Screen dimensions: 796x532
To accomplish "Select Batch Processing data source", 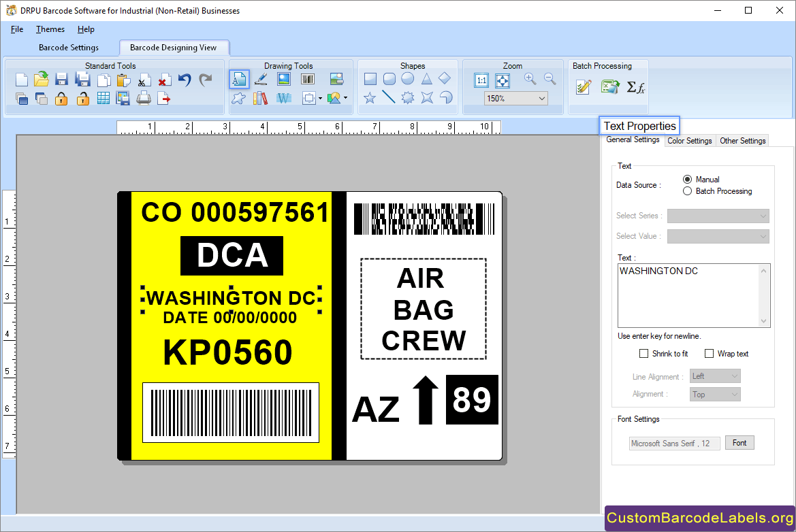I will pyautogui.click(x=687, y=191).
